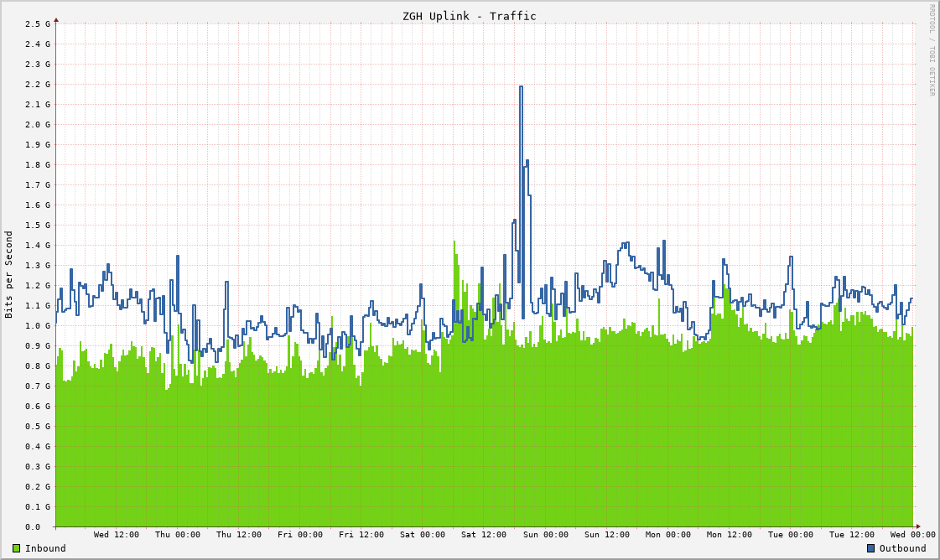Click the "Fri 00:00" time label
940x560 pixels.
[x=299, y=534]
